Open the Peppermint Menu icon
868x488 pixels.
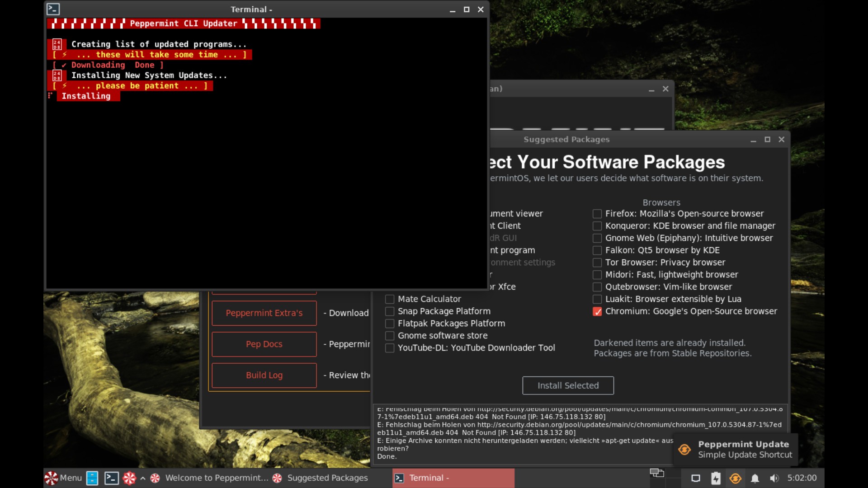pyautogui.click(x=51, y=478)
